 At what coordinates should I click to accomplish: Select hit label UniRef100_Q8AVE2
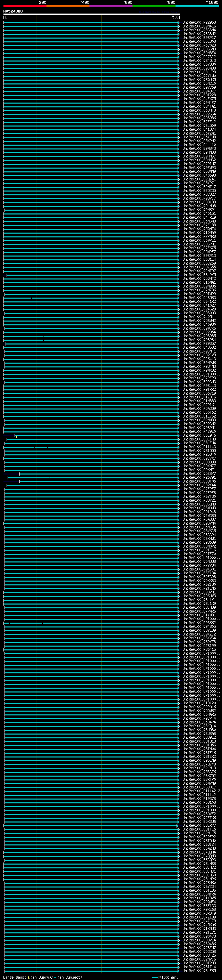tap(199, 814)
